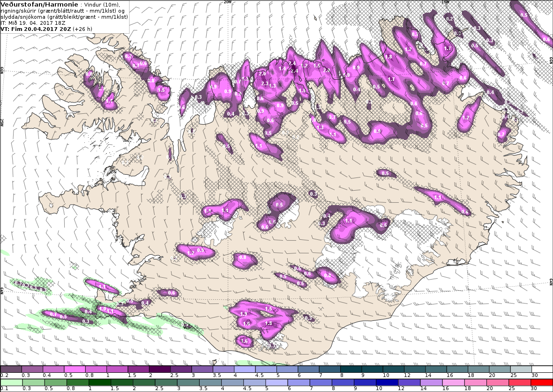Screen dimensions: 553x392
Task: Click the 1.4 precipitation value on the map
Action: coord(282,69)
